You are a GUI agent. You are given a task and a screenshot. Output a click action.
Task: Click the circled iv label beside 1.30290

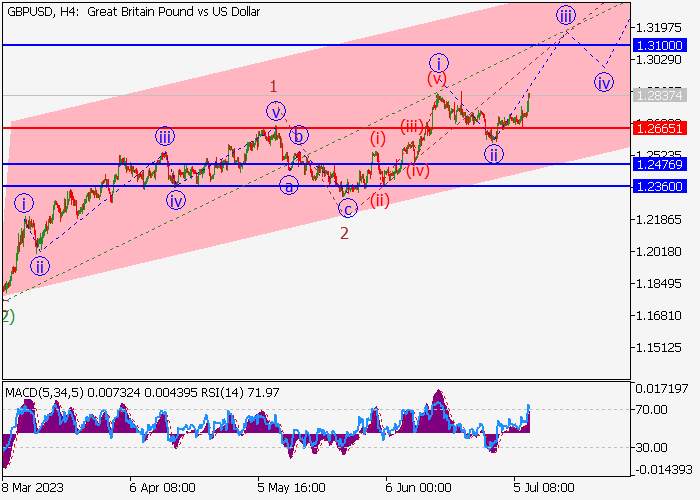[604, 82]
